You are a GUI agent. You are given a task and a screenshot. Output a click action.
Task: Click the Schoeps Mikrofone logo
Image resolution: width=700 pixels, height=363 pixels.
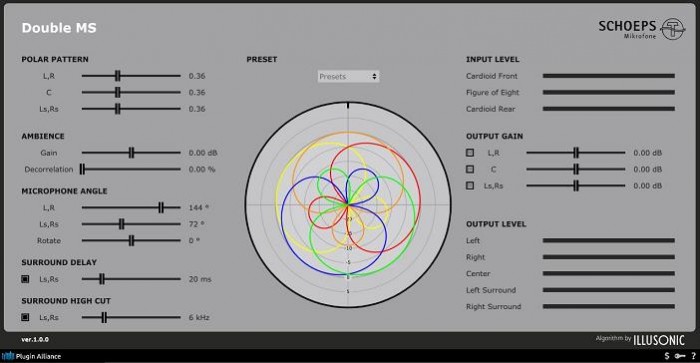pyautogui.click(x=642, y=29)
